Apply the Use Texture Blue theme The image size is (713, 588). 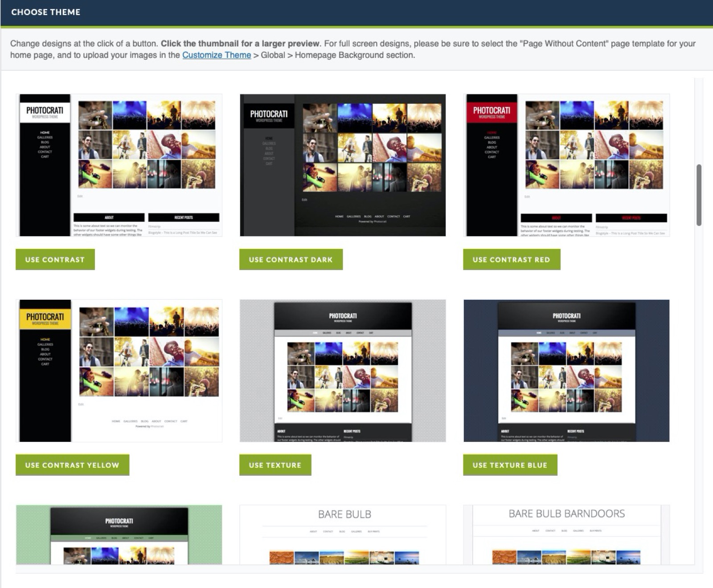[510, 465]
